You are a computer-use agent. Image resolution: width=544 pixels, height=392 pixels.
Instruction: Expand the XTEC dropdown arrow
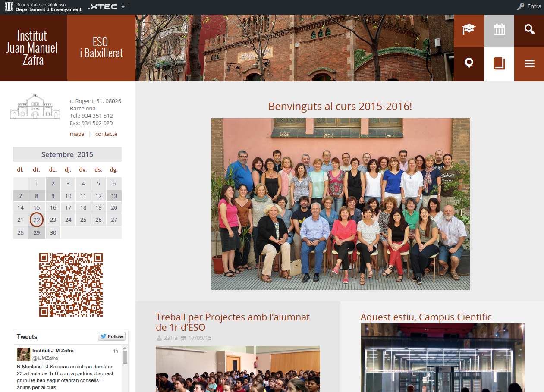123,7
